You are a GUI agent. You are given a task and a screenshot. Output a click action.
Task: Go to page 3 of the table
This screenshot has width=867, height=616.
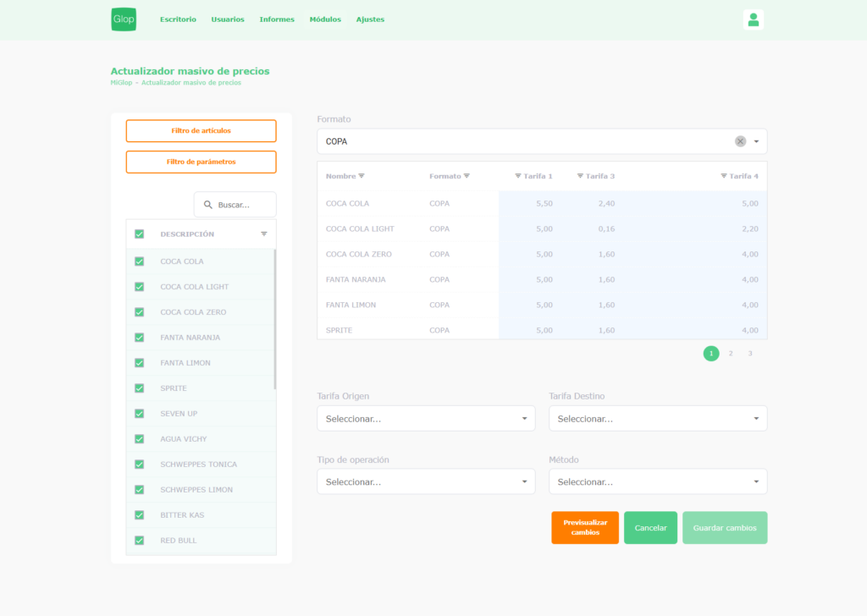pos(750,354)
